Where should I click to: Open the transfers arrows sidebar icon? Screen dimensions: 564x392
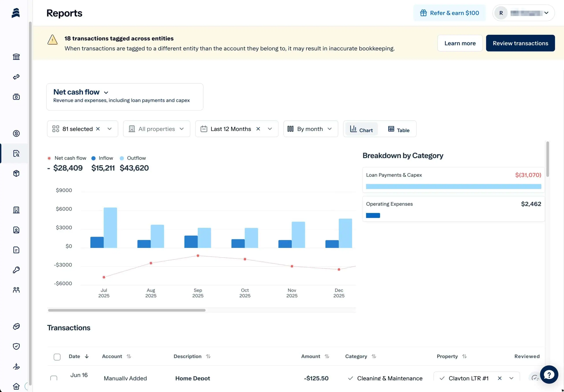(16, 77)
